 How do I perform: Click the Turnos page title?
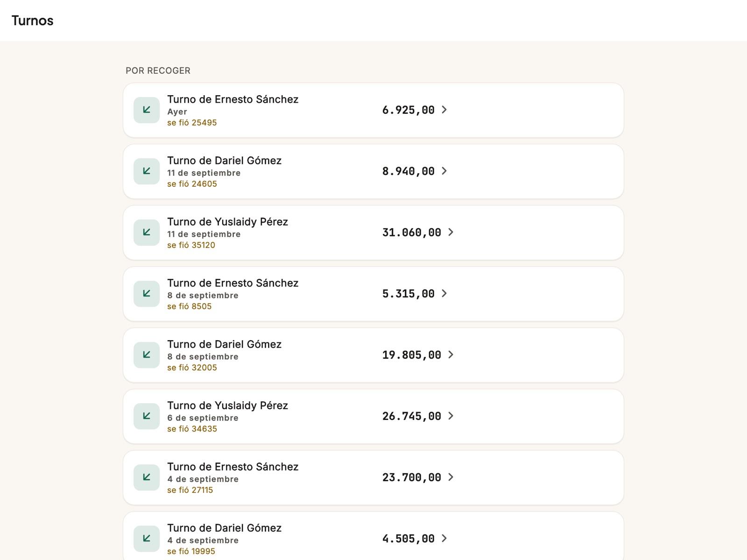(33, 21)
